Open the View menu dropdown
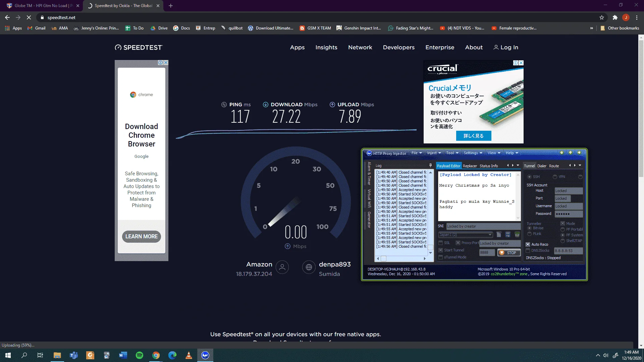 (494, 153)
